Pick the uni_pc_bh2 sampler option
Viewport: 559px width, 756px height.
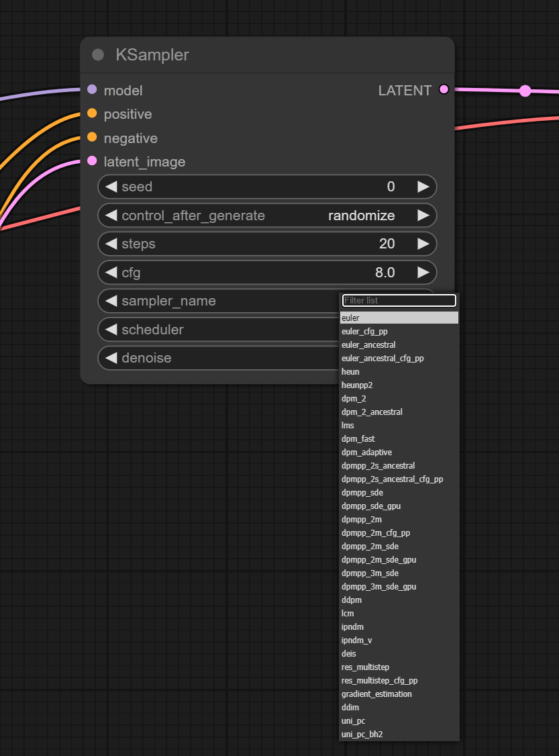point(362,735)
